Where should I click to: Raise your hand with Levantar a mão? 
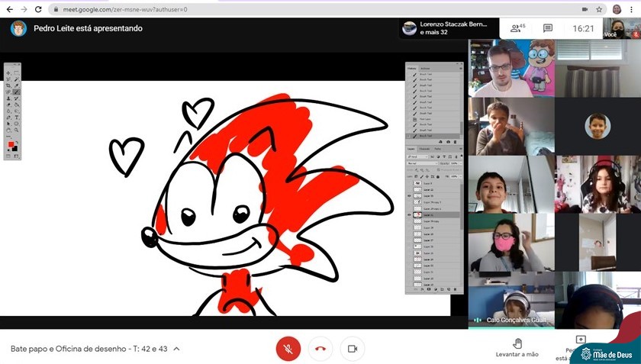pyautogui.click(x=517, y=348)
